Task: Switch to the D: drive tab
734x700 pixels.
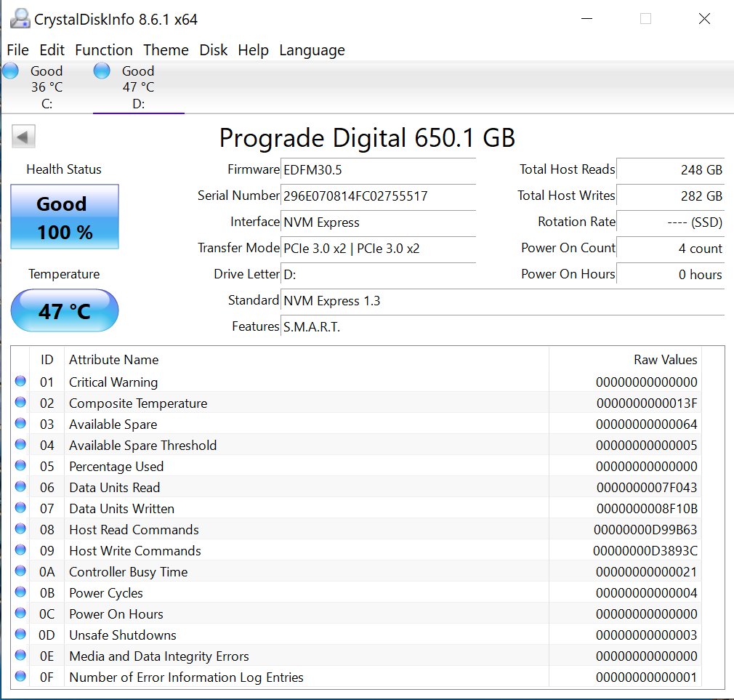Action: 138,87
